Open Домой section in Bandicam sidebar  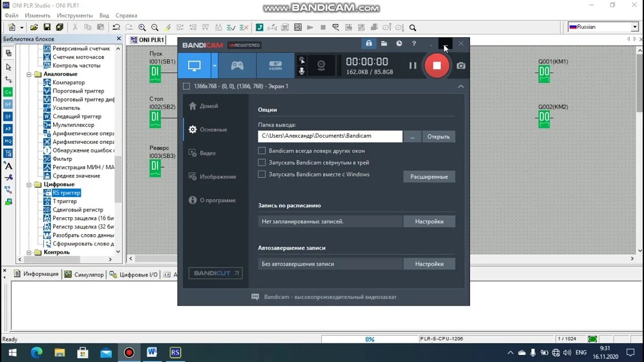click(209, 106)
